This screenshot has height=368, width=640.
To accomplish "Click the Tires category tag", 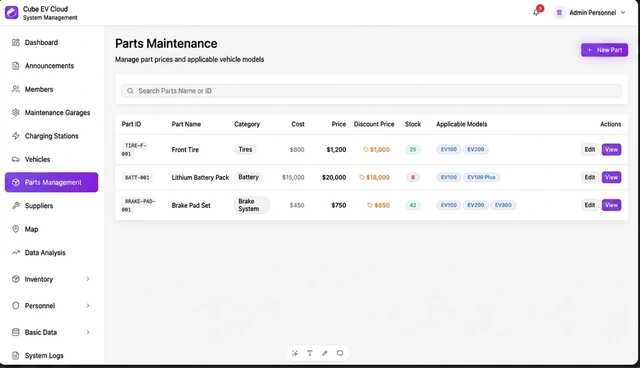I will pyautogui.click(x=245, y=150).
